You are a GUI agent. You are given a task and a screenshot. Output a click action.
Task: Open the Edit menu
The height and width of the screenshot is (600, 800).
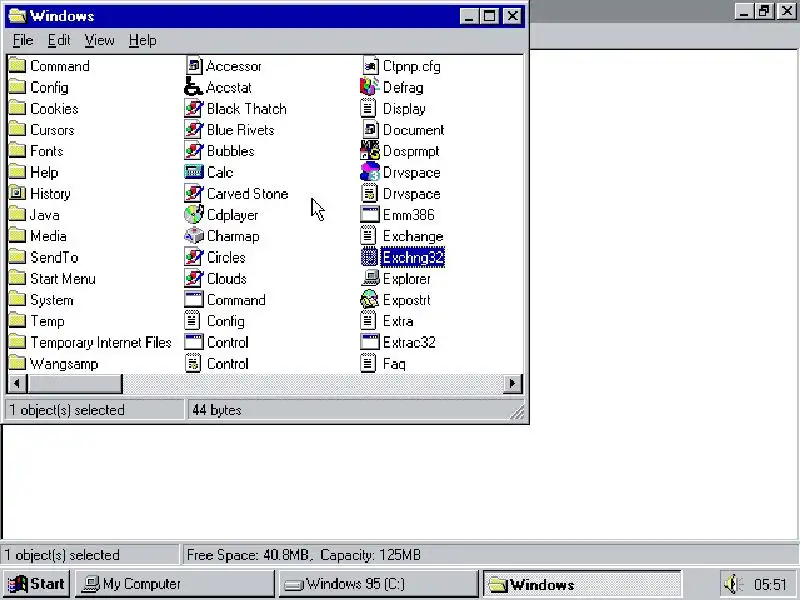[59, 40]
